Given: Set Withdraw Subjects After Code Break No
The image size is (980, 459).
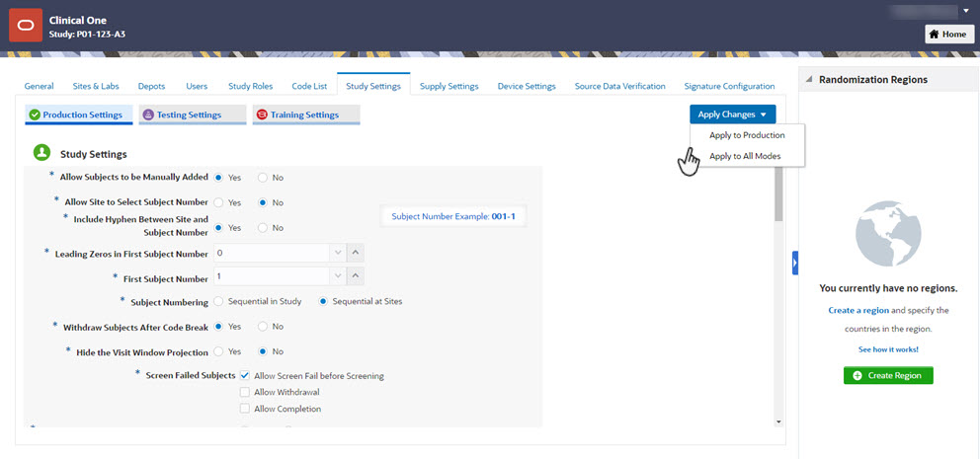Looking at the screenshot, I should pyautogui.click(x=263, y=327).
